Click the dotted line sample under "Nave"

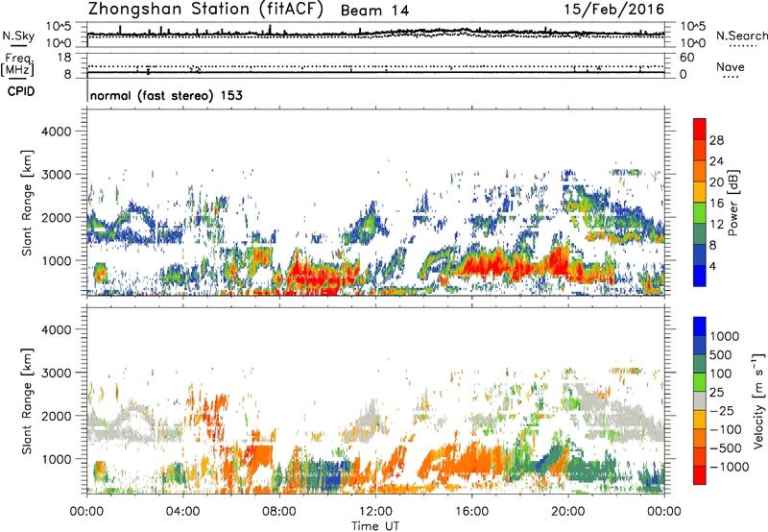coord(732,77)
